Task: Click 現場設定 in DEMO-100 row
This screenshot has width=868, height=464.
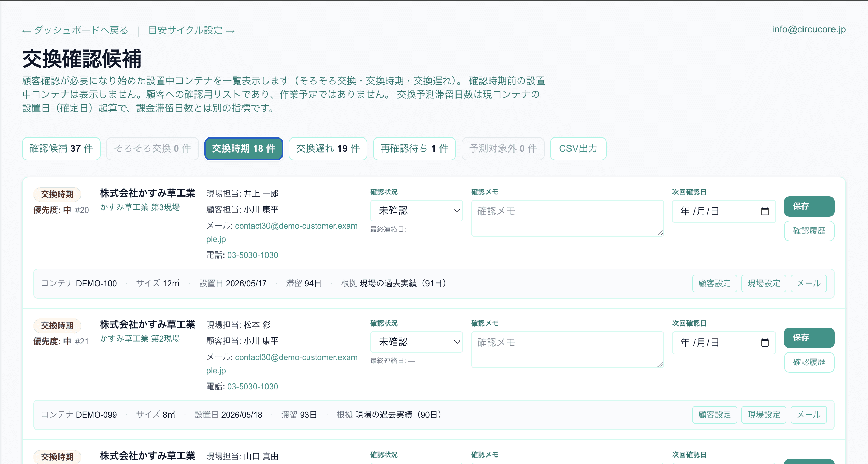Action: (x=764, y=284)
